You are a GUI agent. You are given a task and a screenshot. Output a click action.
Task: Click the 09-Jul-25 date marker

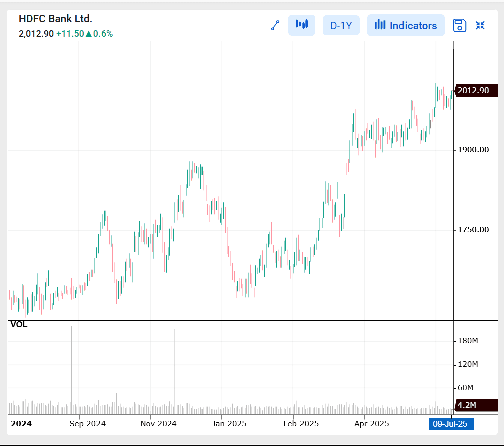451,424
